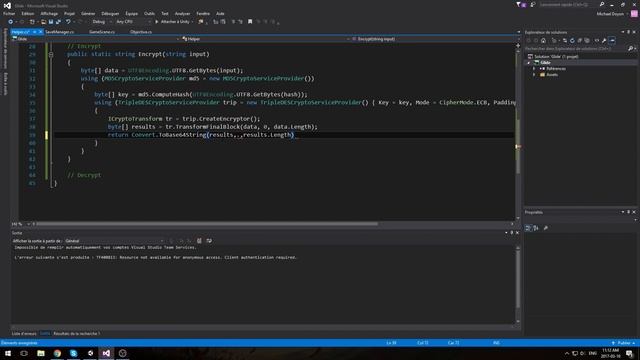Close the Helper.cs tab

coord(40,32)
